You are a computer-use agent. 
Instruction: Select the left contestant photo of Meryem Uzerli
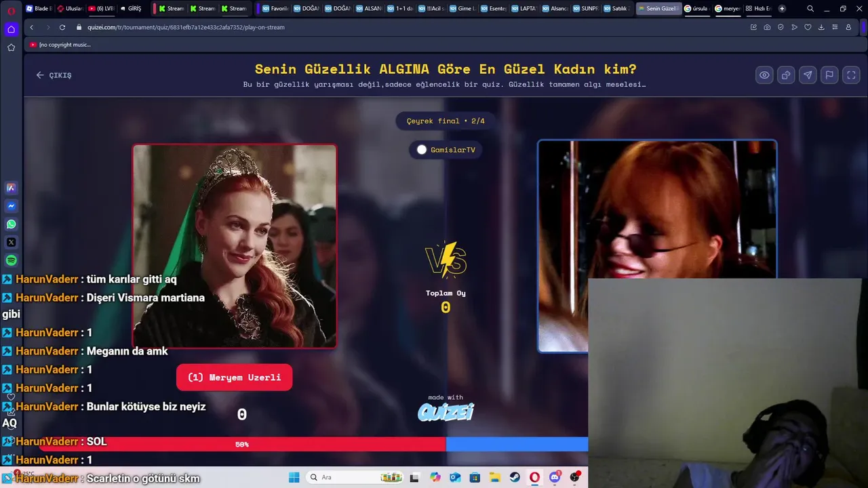pyautogui.click(x=235, y=246)
